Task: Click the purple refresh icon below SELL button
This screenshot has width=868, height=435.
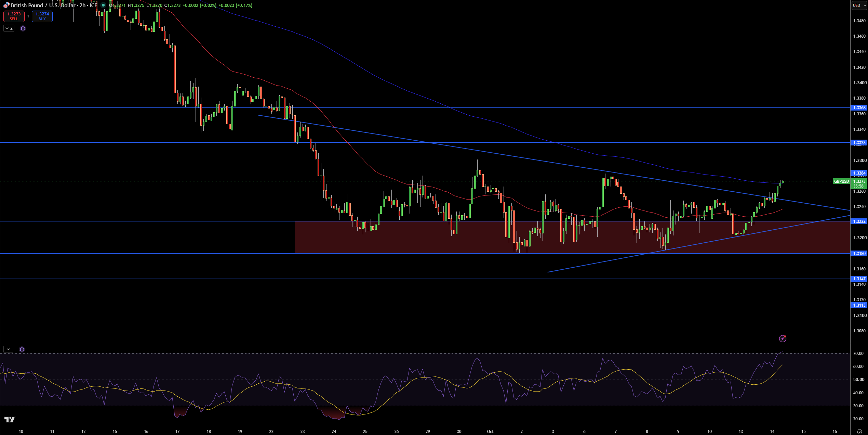Action: pos(23,28)
